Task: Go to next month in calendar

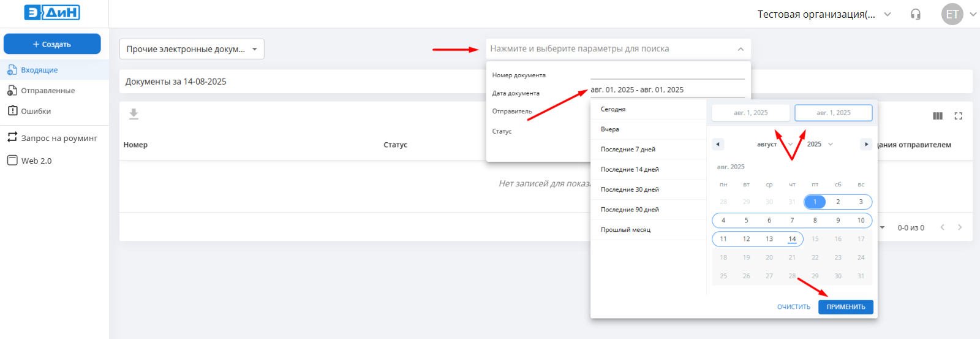Action: pyautogui.click(x=865, y=144)
